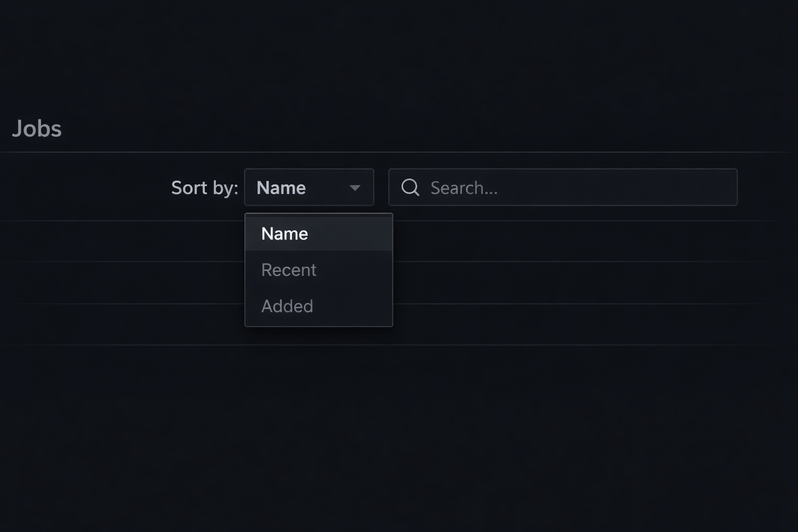Click the caret arrow in Sort dropdown
The width and height of the screenshot is (798, 532).
[x=355, y=188]
